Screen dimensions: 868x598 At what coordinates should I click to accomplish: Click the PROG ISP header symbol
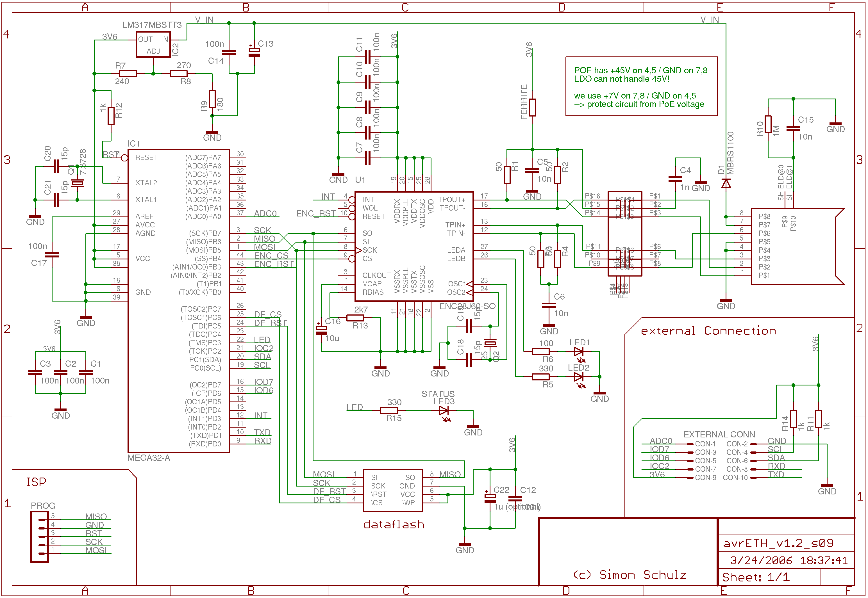pyautogui.click(x=40, y=537)
